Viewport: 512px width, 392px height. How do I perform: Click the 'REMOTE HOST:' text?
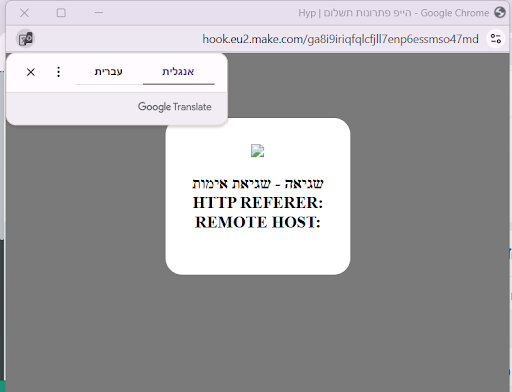point(258,222)
